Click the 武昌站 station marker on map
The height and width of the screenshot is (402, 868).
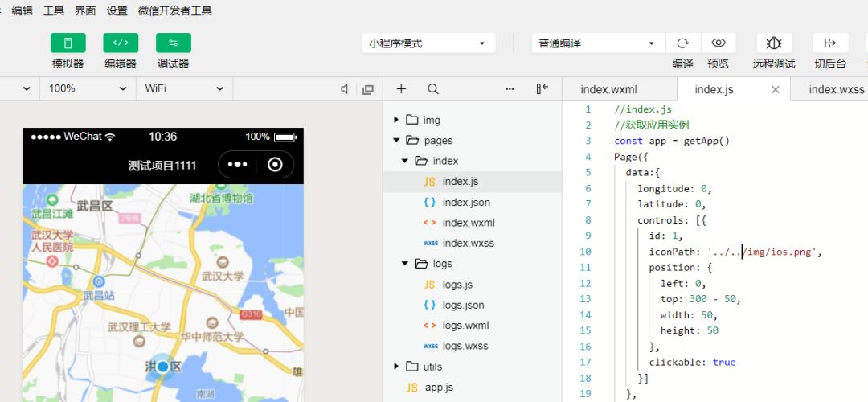click(x=99, y=282)
